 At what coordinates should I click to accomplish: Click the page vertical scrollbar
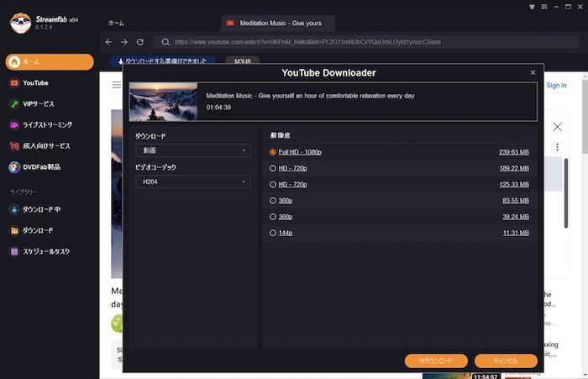585,116
